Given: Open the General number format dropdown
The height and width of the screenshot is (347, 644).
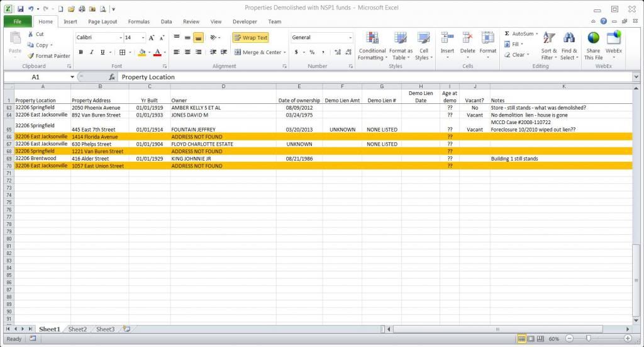Looking at the screenshot, I should (x=350, y=38).
